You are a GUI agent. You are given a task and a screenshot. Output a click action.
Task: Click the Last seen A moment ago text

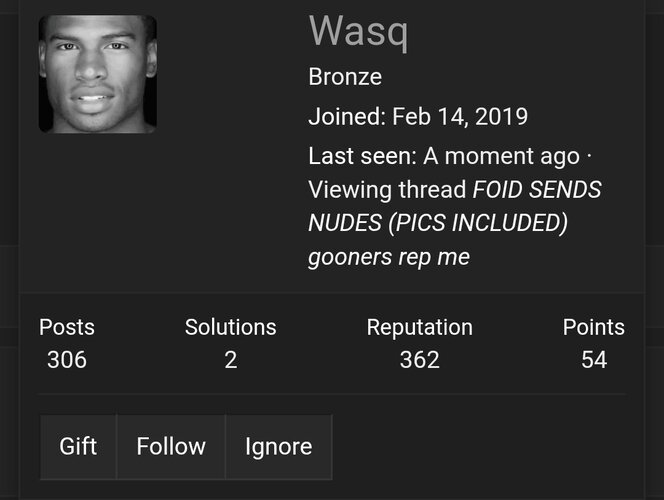(444, 156)
